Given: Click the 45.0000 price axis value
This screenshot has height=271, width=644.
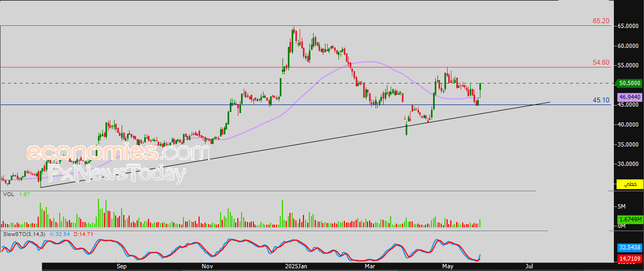Looking at the screenshot, I should pos(629,105).
